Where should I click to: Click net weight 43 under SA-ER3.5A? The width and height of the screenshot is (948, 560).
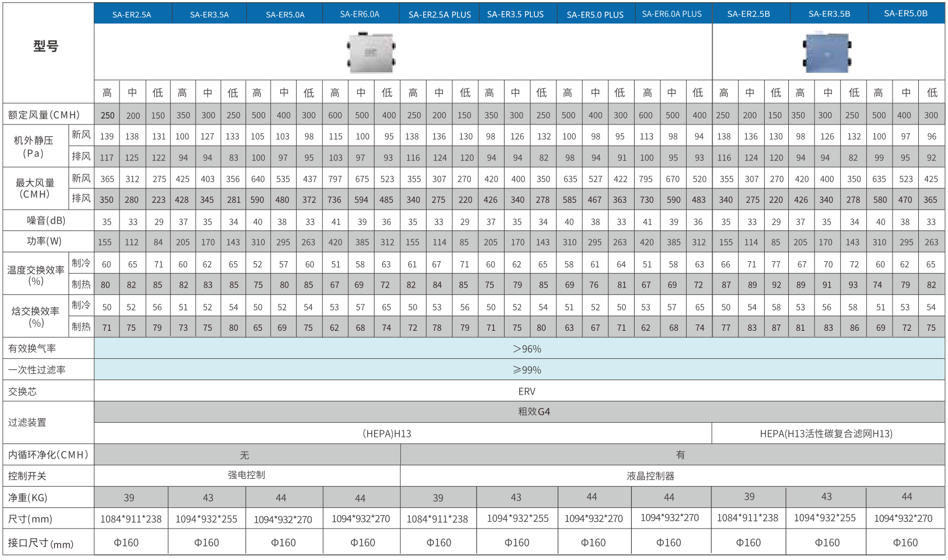click(x=208, y=498)
